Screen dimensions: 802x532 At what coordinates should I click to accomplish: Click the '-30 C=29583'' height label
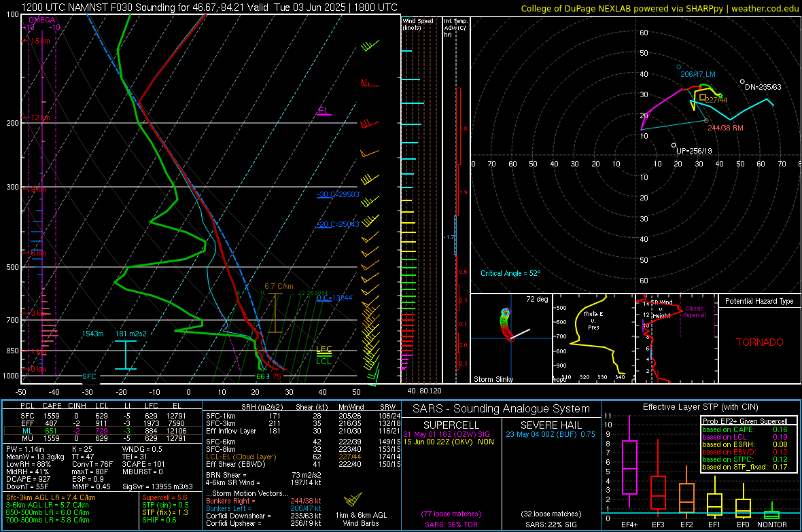pos(338,194)
